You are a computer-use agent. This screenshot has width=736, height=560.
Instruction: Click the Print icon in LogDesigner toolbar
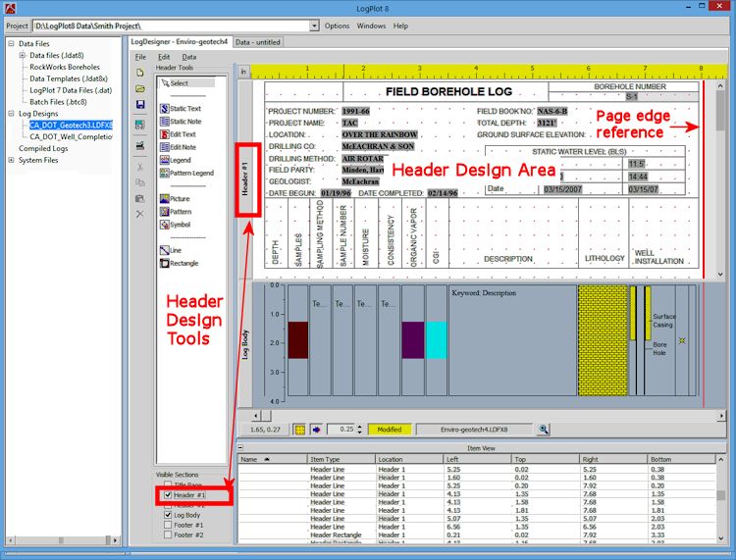click(140, 145)
